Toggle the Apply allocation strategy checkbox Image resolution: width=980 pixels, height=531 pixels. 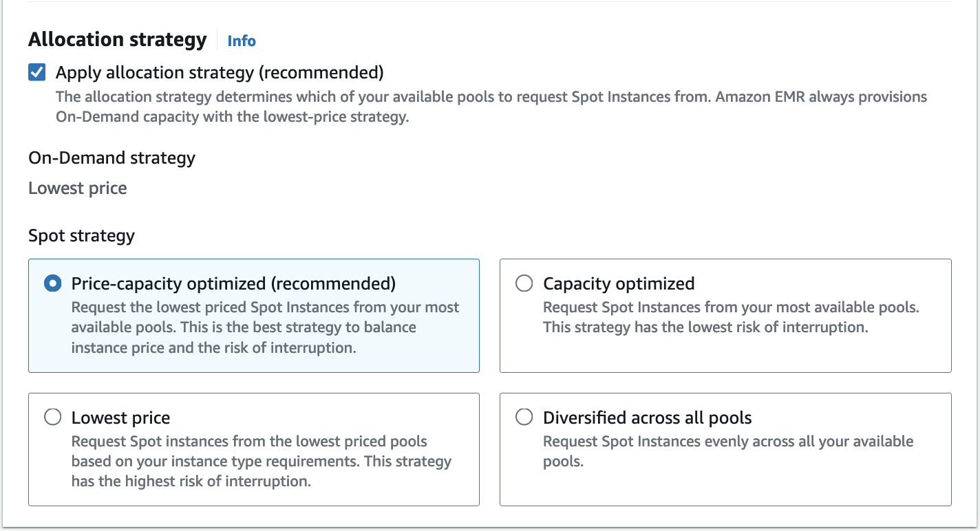point(37,72)
